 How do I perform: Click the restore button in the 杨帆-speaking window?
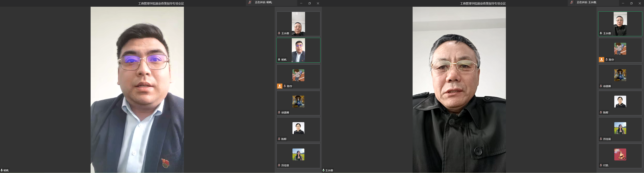tap(310, 3)
